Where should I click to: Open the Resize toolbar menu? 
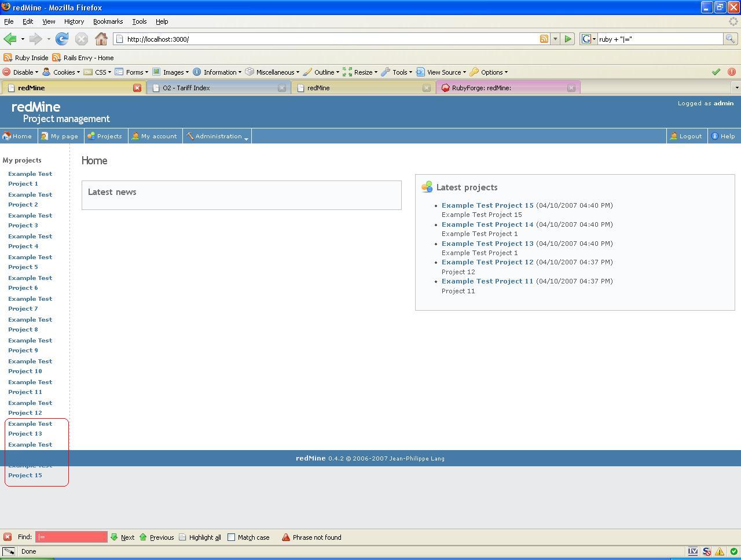pos(360,72)
